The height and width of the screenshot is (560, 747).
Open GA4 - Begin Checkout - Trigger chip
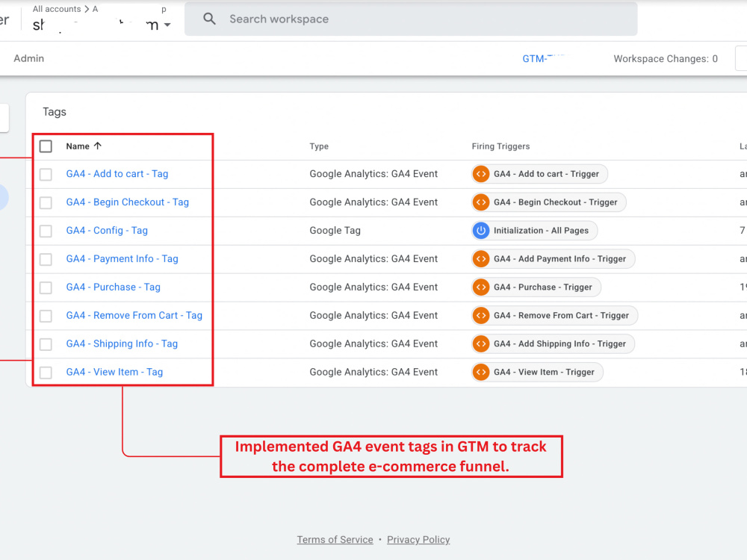tap(548, 202)
